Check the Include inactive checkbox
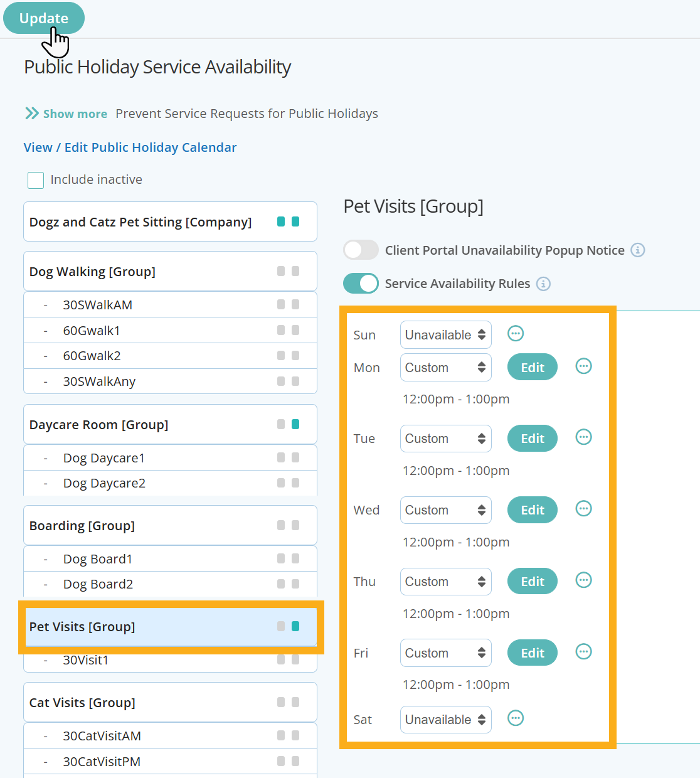This screenshot has height=778, width=700. [x=36, y=180]
